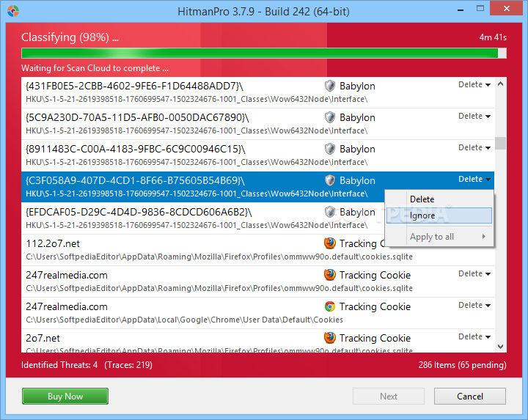
Task: Click the Next button
Action: pos(389,396)
